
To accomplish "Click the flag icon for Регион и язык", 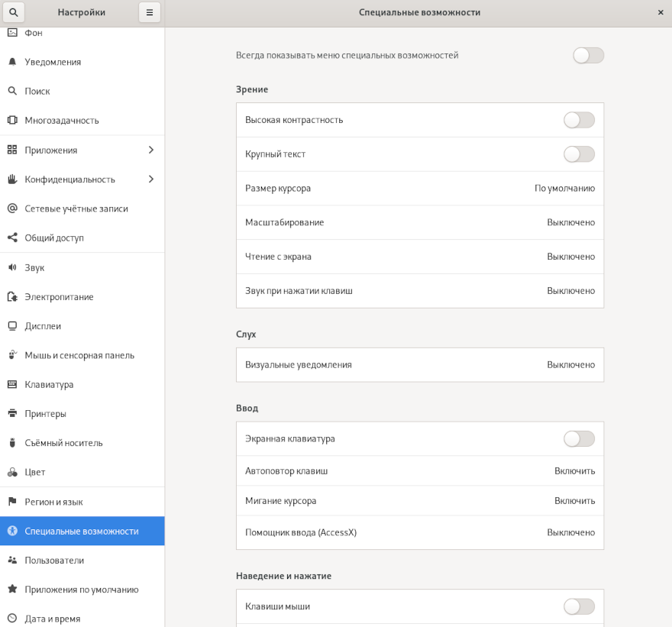I will [12, 502].
